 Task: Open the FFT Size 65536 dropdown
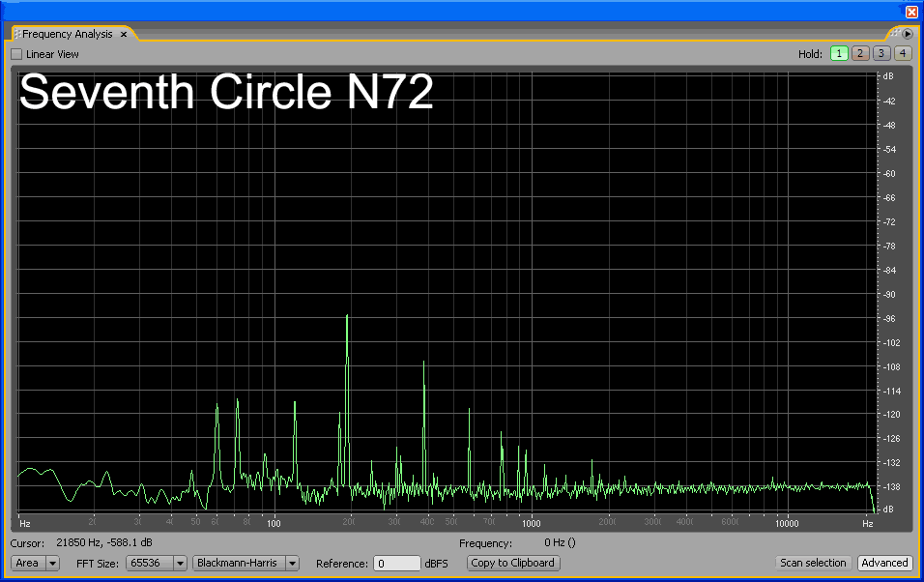point(157,563)
